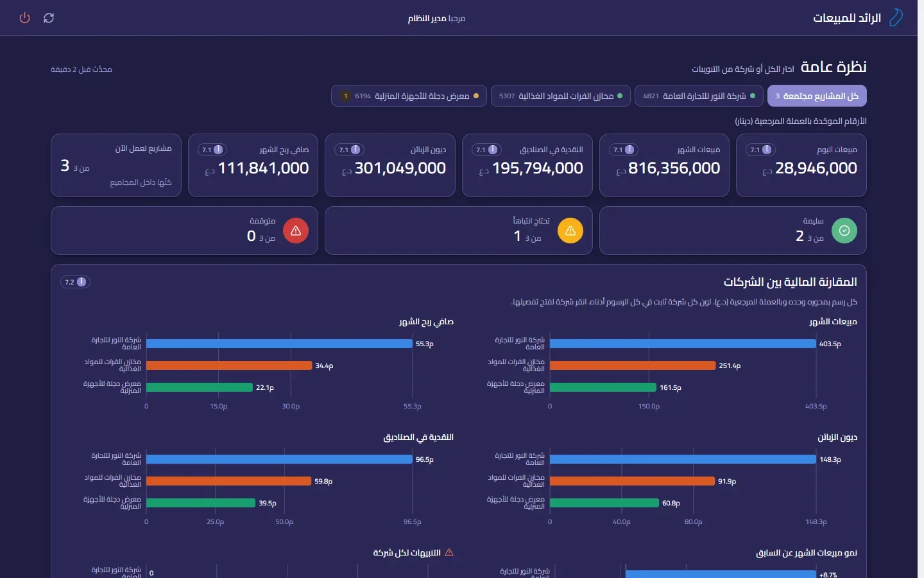Switch to معرض دجلة للأجهزة المنزلية tab
924x578 pixels.
pyautogui.click(x=409, y=96)
